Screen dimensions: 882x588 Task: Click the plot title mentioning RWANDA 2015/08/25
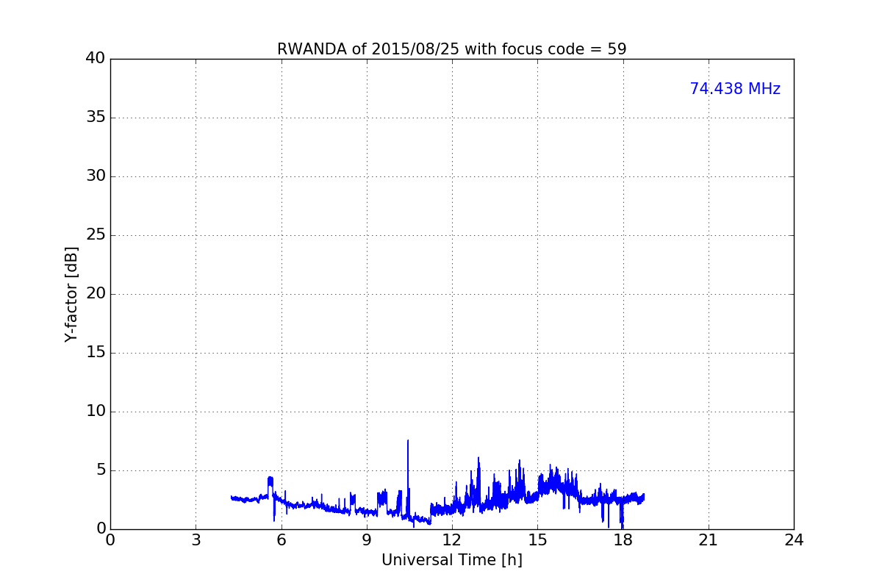(451, 49)
